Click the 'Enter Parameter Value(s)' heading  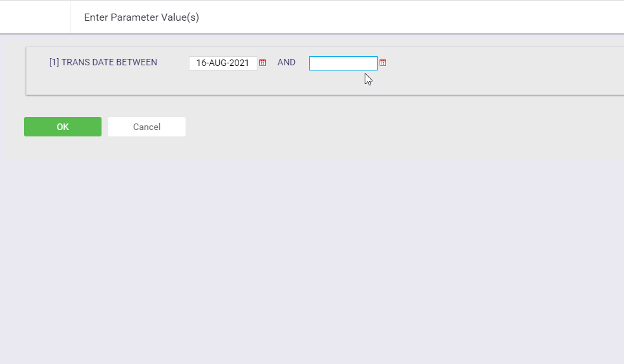[141, 17]
